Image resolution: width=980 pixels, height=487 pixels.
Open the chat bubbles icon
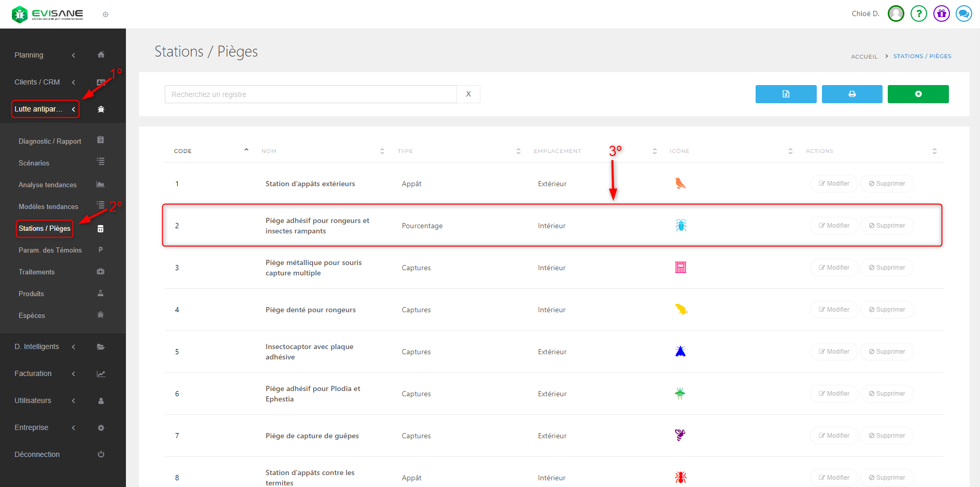[x=963, y=13]
